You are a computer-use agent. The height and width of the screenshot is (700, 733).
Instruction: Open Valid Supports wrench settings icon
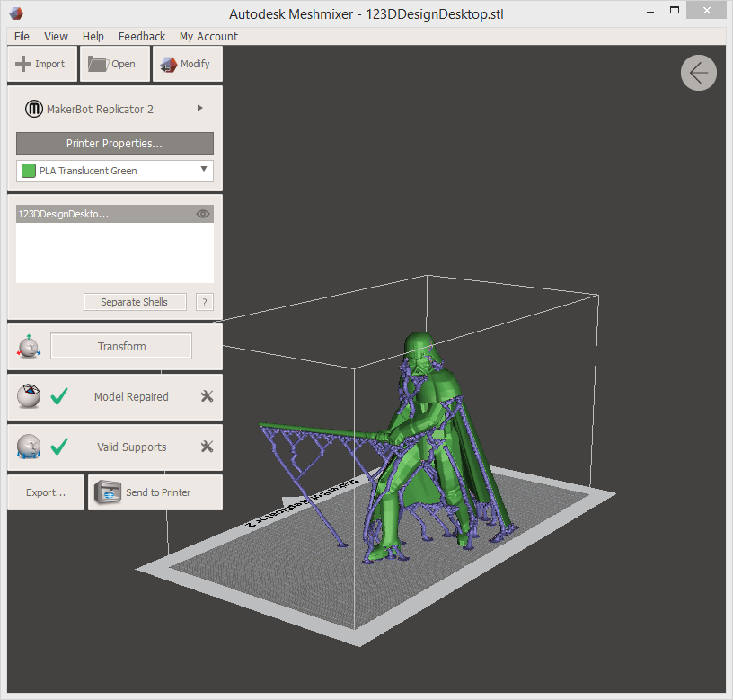coord(207,447)
